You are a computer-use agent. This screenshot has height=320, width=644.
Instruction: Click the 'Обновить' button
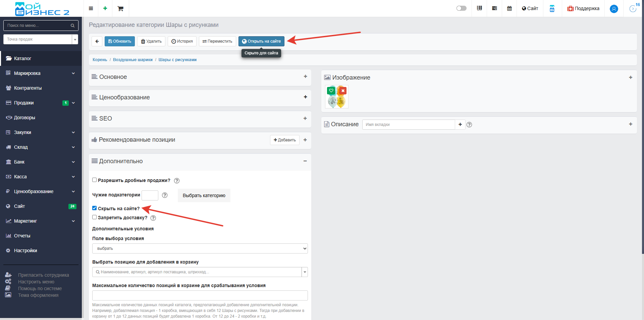pos(120,41)
